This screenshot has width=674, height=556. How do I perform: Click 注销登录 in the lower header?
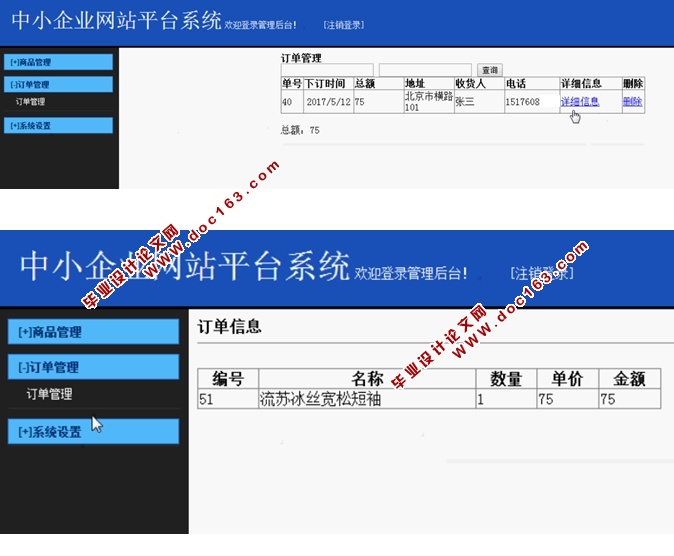click(542, 273)
